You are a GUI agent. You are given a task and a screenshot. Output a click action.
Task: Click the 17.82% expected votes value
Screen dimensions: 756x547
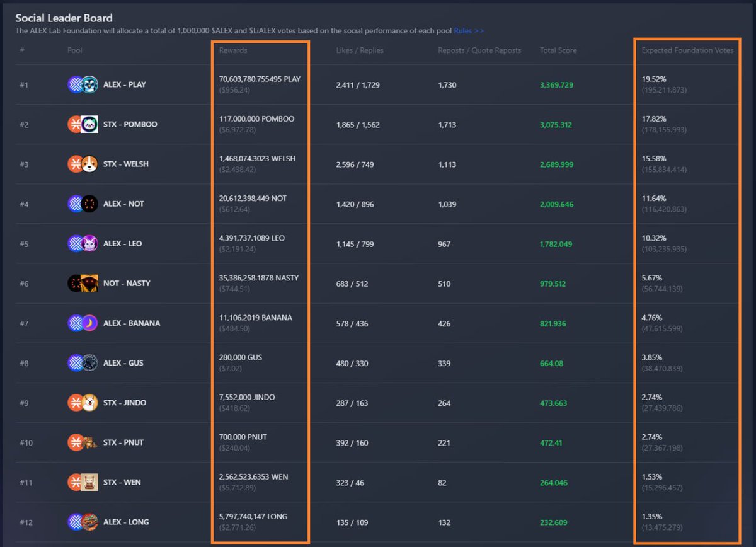click(x=654, y=119)
